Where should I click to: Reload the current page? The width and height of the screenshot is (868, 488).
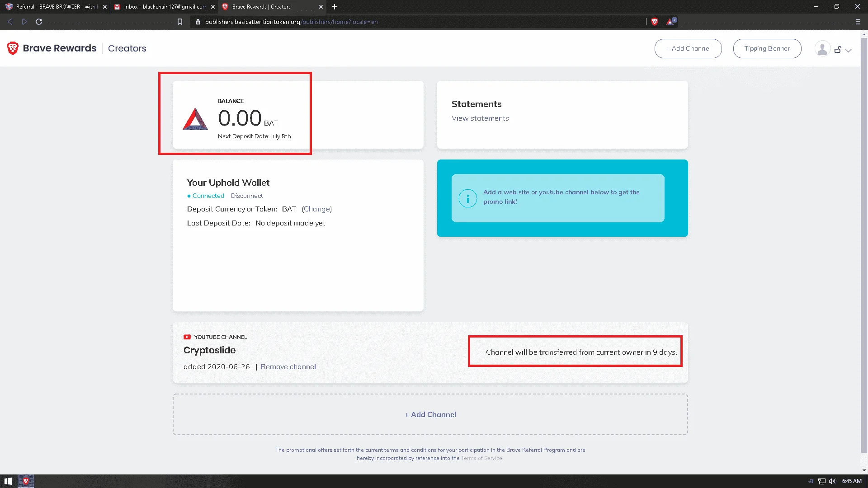[39, 22]
